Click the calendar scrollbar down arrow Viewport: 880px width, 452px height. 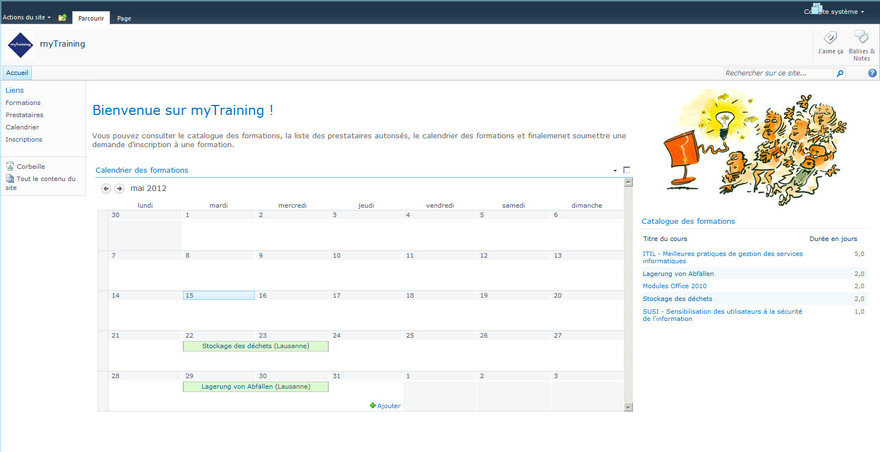[628, 407]
